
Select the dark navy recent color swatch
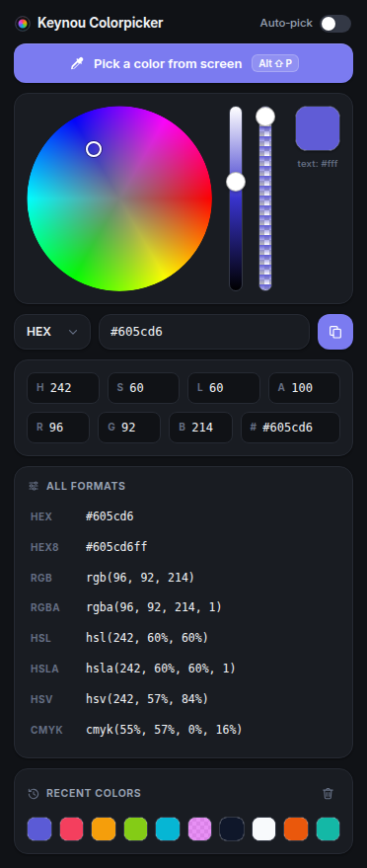[x=232, y=829]
